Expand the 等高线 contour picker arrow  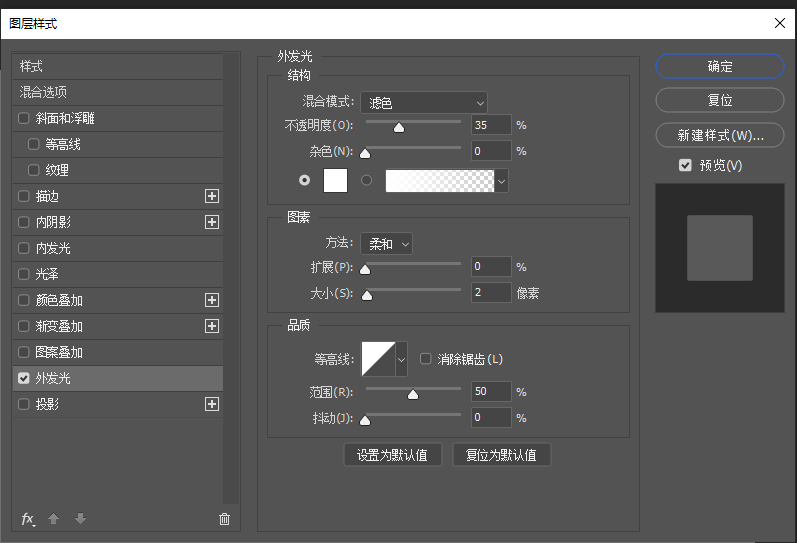(401, 358)
